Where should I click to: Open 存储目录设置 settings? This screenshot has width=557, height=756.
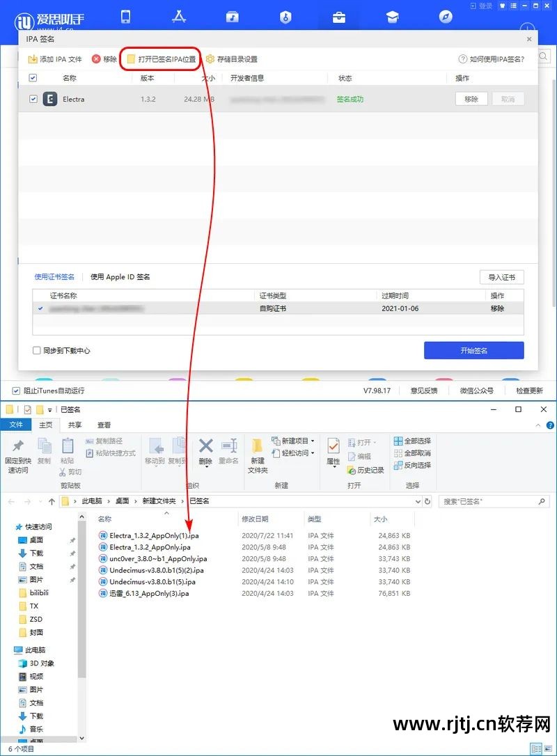tap(231, 58)
